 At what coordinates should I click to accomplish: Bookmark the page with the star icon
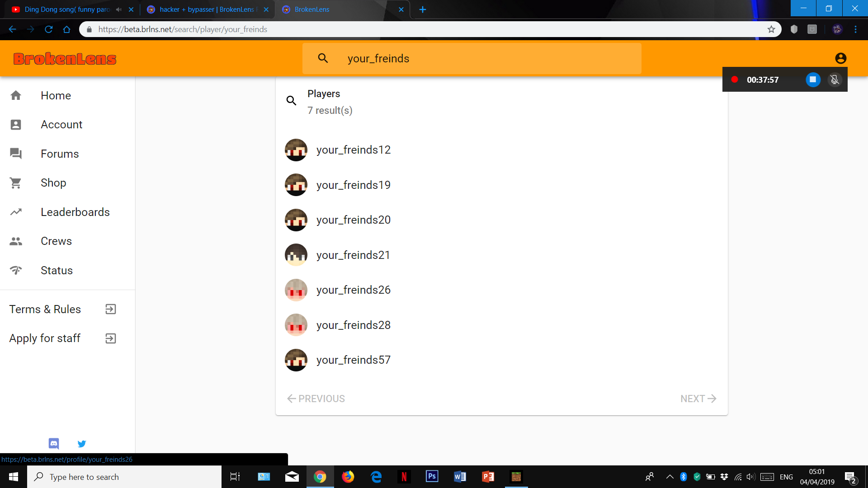(x=771, y=29)
